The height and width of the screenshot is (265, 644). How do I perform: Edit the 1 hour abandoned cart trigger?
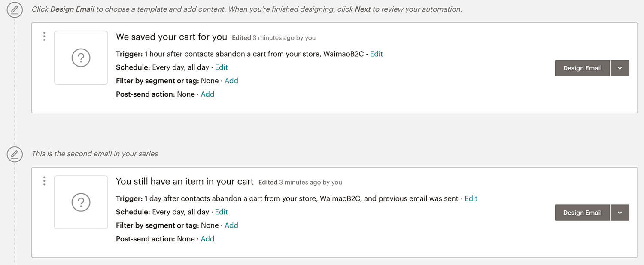pos(376,54)
